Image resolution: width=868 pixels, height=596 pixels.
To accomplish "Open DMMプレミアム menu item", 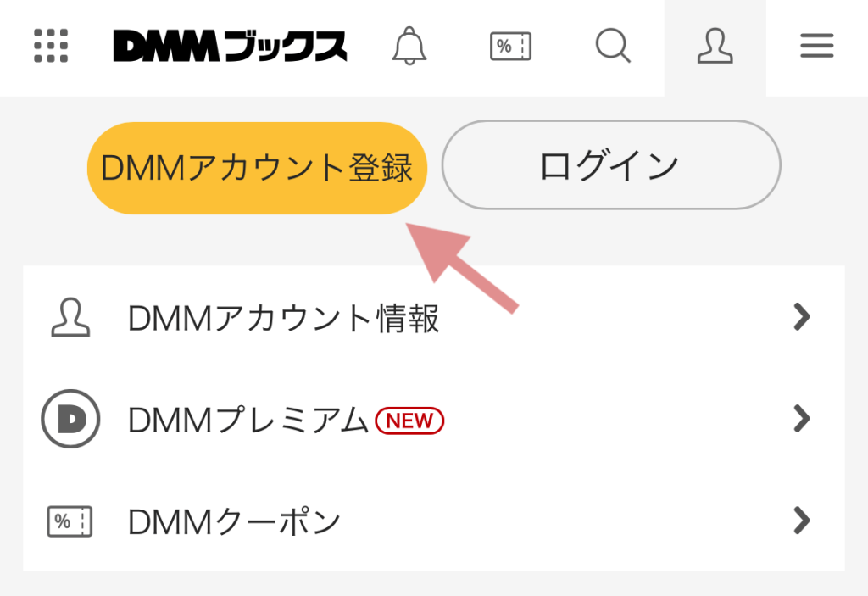I will [x=434, y=420].
